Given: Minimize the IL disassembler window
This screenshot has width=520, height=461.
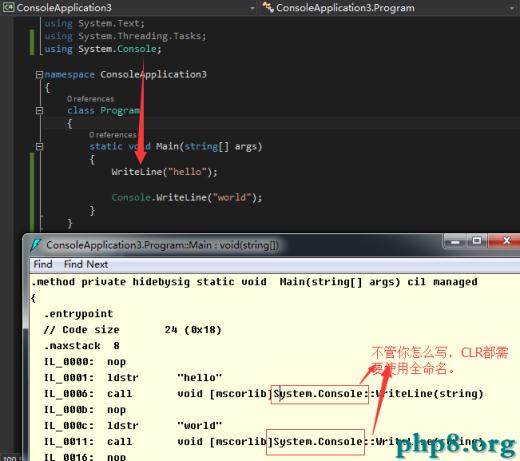Looking at the screenshot, I should click(455, 241).
